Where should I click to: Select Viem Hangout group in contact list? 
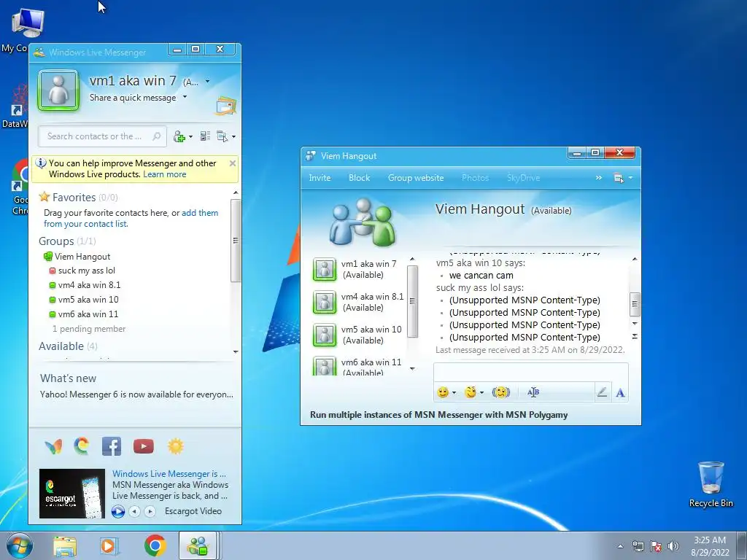coord(77,257)
